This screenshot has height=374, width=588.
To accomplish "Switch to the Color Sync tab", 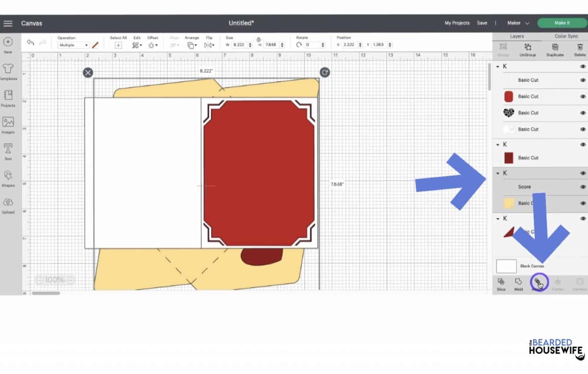I will (x=566, y=36).
